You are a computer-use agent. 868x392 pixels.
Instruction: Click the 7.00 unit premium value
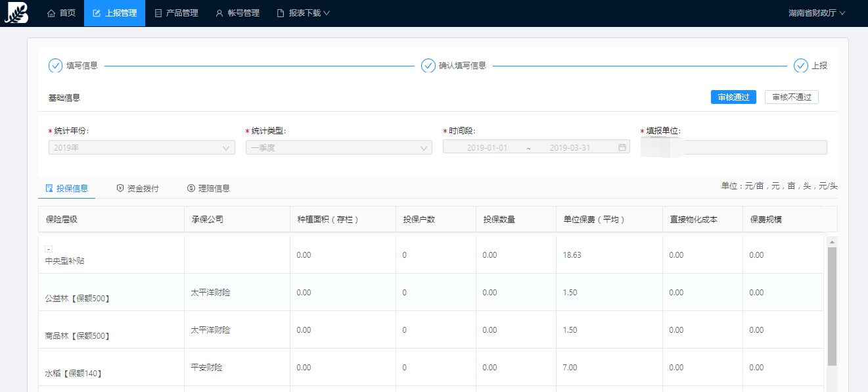[x=570, y=367]
